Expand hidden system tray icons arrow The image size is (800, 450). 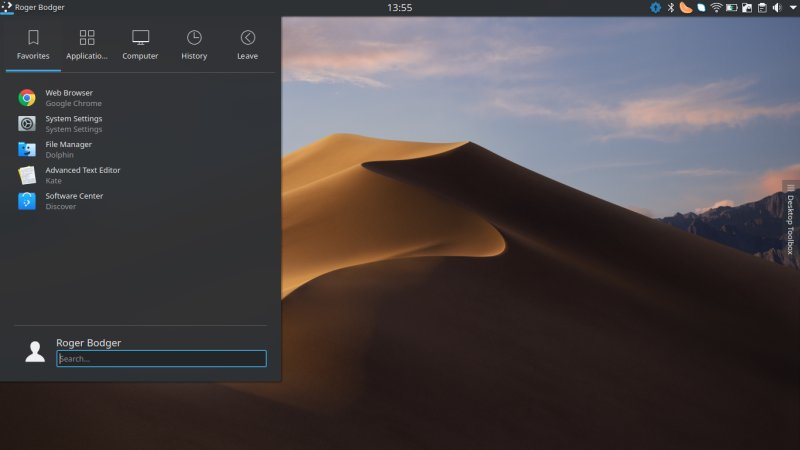coord(791,8)
